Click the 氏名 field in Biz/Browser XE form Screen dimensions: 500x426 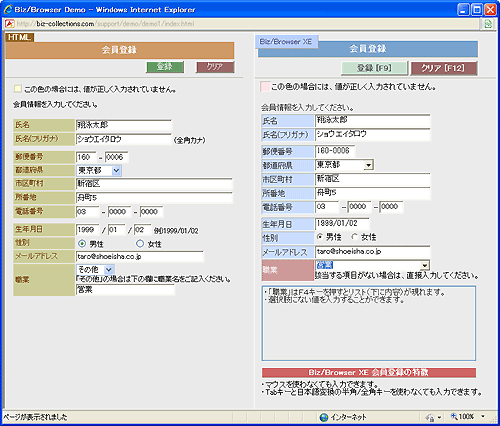coord(373,120)
